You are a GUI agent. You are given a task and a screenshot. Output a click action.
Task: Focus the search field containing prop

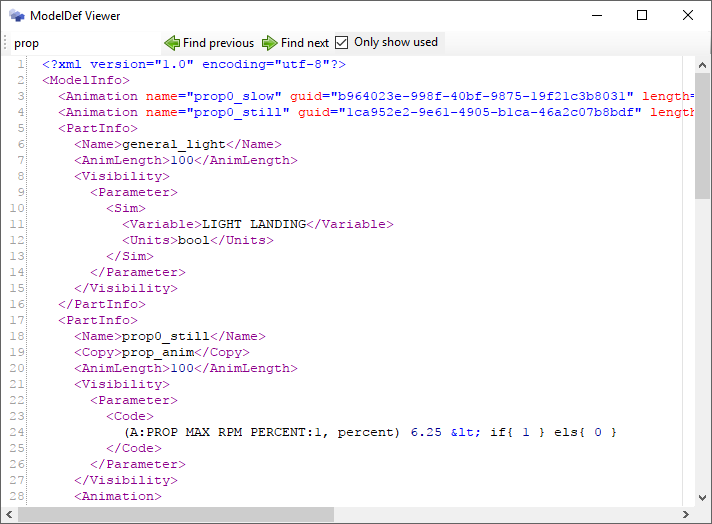click(84, 43)
